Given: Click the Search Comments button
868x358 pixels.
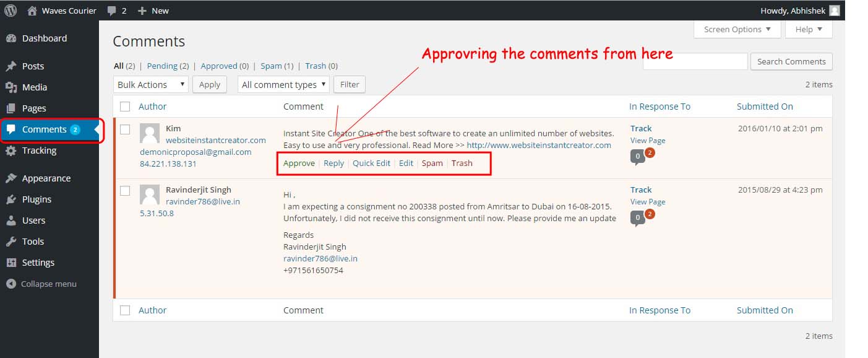Looking at the screenshot, I should coord(791,61).
